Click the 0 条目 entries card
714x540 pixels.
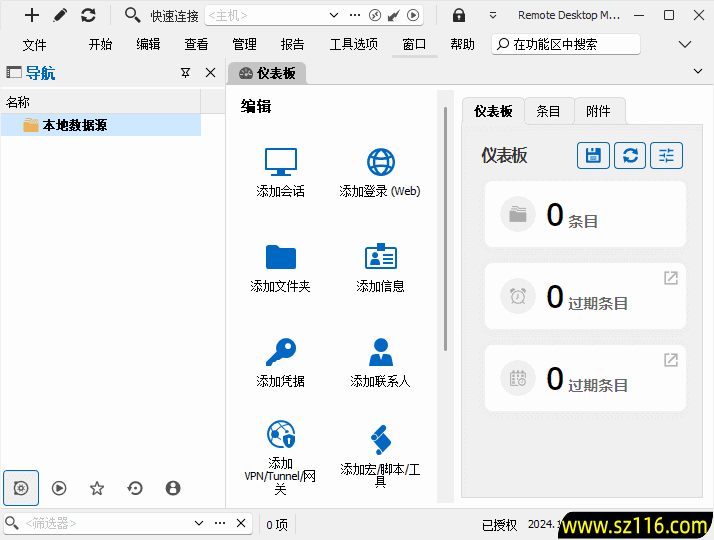585,214
